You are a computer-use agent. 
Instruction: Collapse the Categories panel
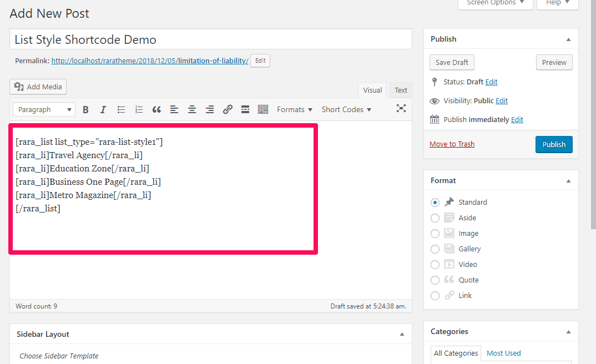tap(568, 332)
